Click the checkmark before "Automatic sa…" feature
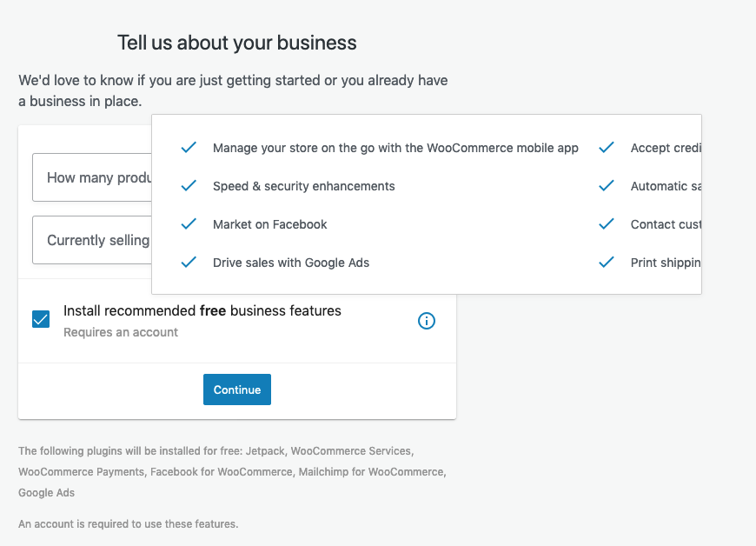This screenshot has width=756, height=546. 607,186
